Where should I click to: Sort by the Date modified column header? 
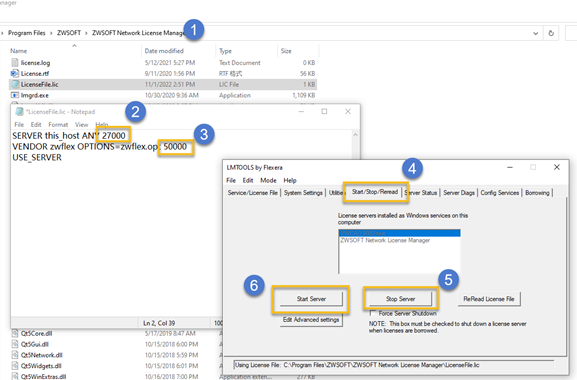(164, 51)
